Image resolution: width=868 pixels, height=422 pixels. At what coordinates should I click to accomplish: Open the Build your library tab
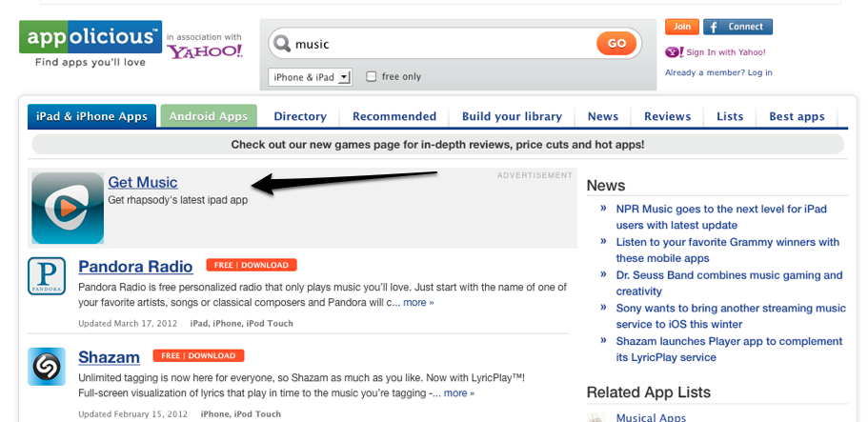pos(512,116)
